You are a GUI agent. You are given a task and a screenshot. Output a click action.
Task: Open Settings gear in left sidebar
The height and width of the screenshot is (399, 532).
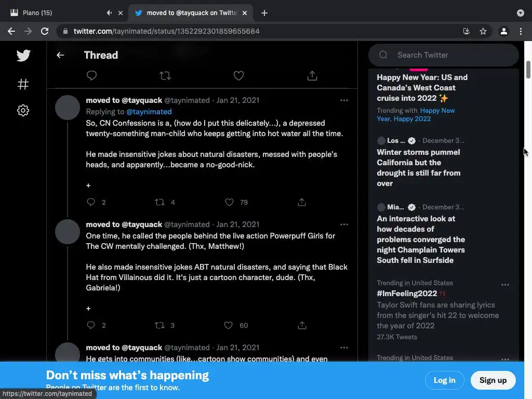[23, 110]
